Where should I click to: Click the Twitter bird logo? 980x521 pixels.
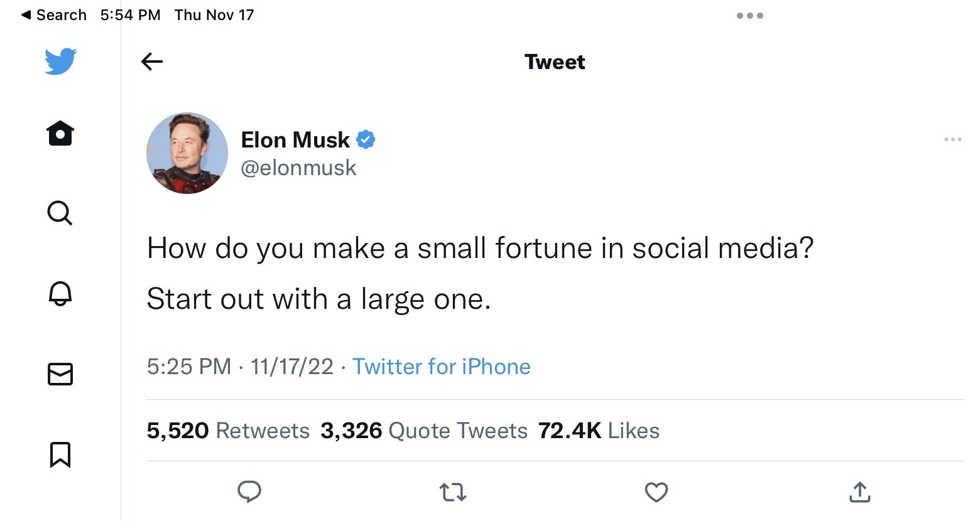(x=60, y=61)
